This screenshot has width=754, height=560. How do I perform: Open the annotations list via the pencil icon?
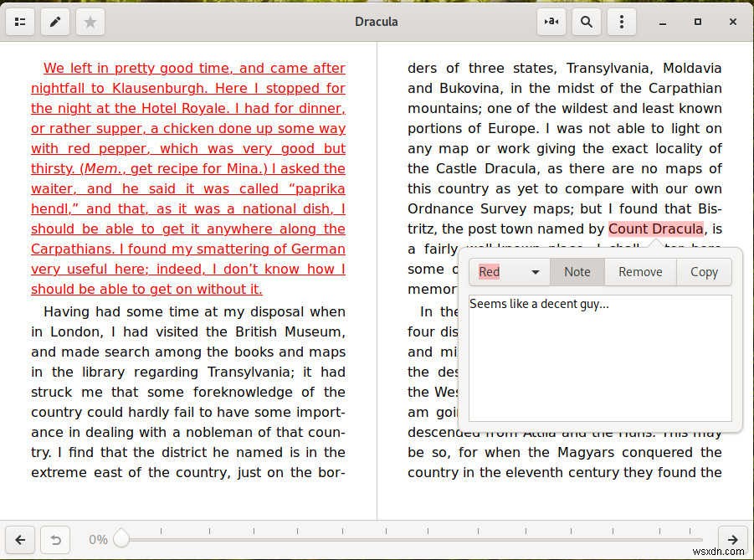[55, 22]
